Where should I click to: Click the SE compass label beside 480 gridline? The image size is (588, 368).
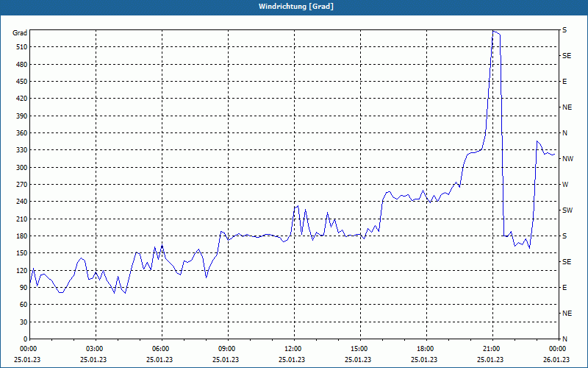click(x=567, y=56)
